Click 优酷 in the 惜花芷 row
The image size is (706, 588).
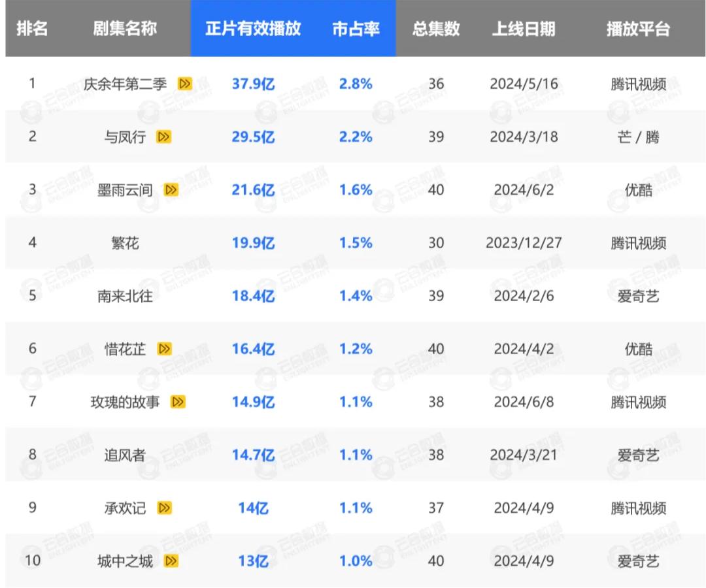point(638,349)
